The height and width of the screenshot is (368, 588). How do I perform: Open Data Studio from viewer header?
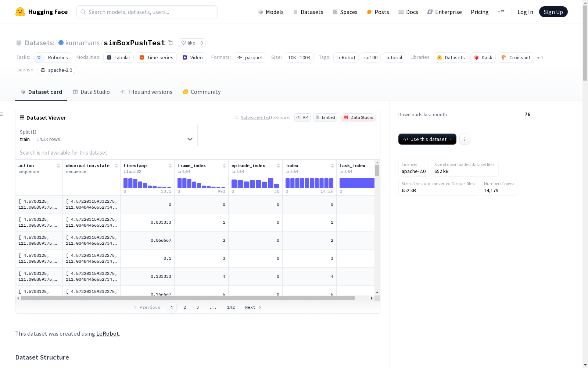tap(358, 117)
